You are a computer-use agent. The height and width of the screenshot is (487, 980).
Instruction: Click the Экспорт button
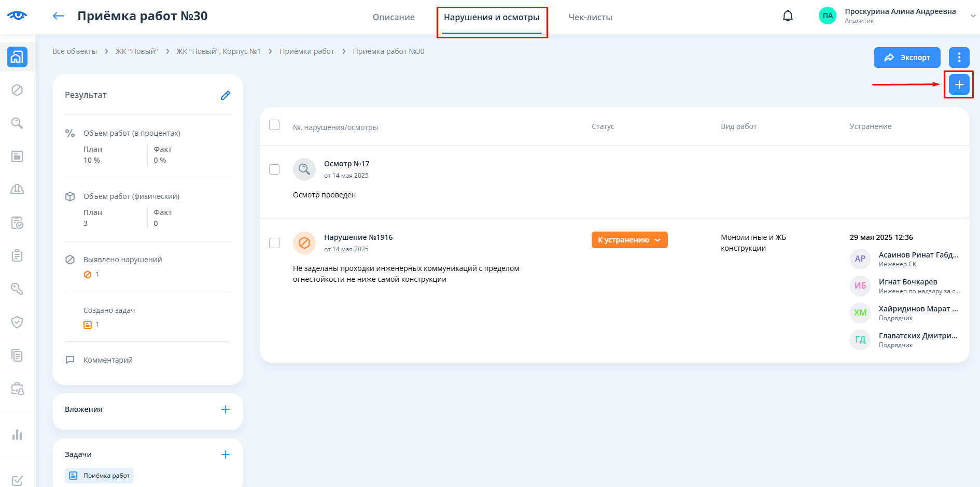[x=906, y=58]
